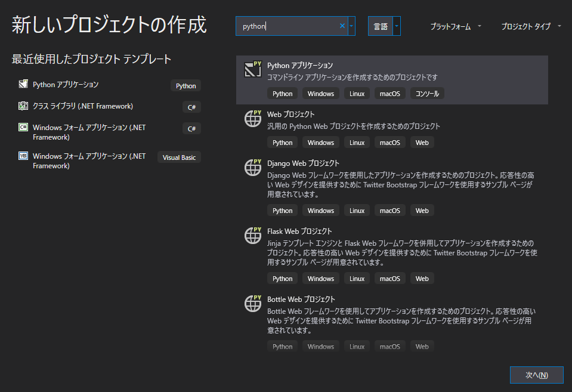Click Python tag under Python アプリケーション result
The image size is (572, 392).
point(282,94)
